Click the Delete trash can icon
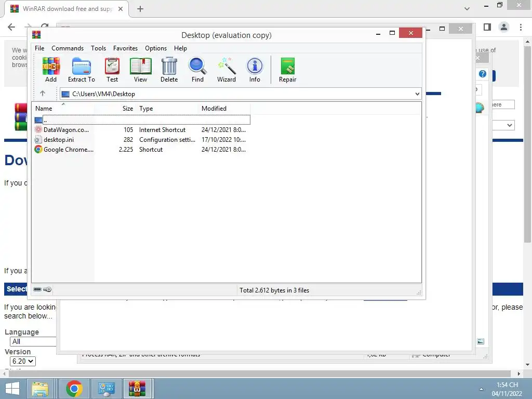Viewport: 532px width, 399px height. [x=169, y=70]
